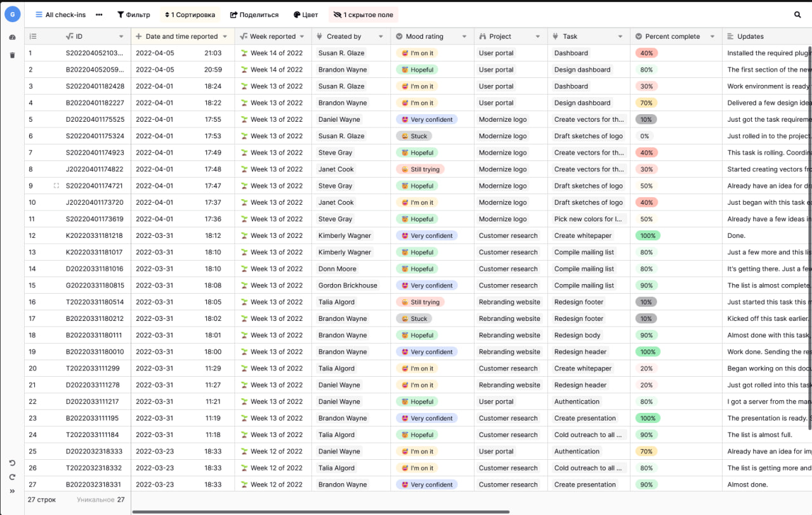Image resolution: width=812 pixels, height=515 pixels.
Task: Expand sidebar with double chevron icon
Action: (12, 491)
